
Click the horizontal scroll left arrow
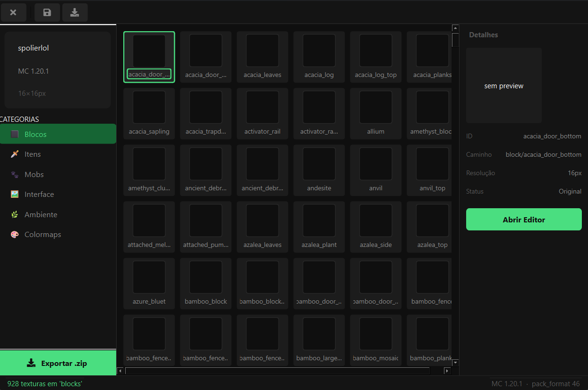[x=120, y=371]
